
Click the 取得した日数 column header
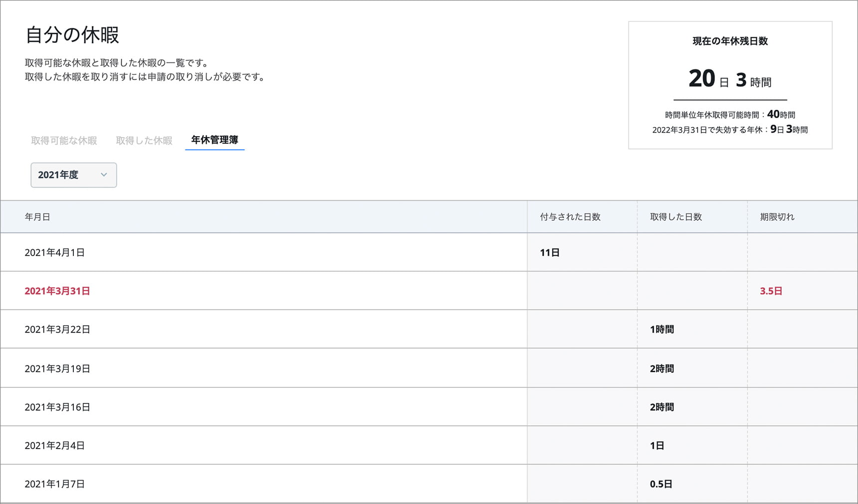tap(676, 217)
